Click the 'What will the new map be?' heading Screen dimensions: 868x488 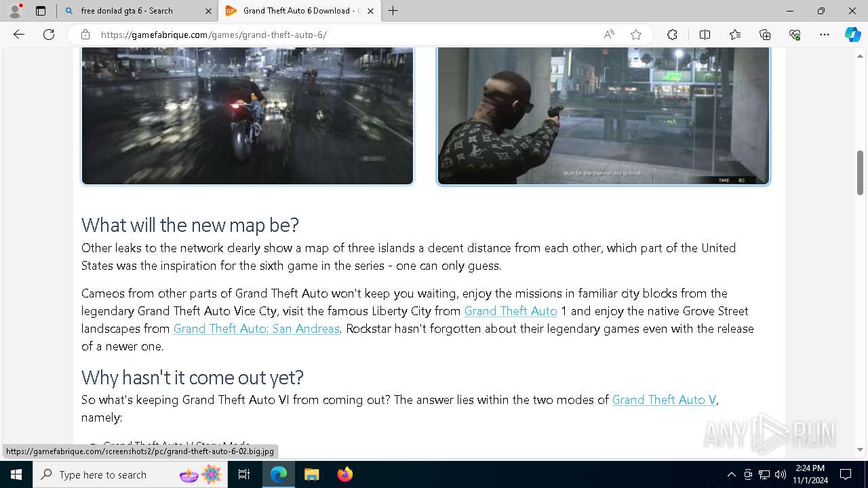tap(190, 224)
